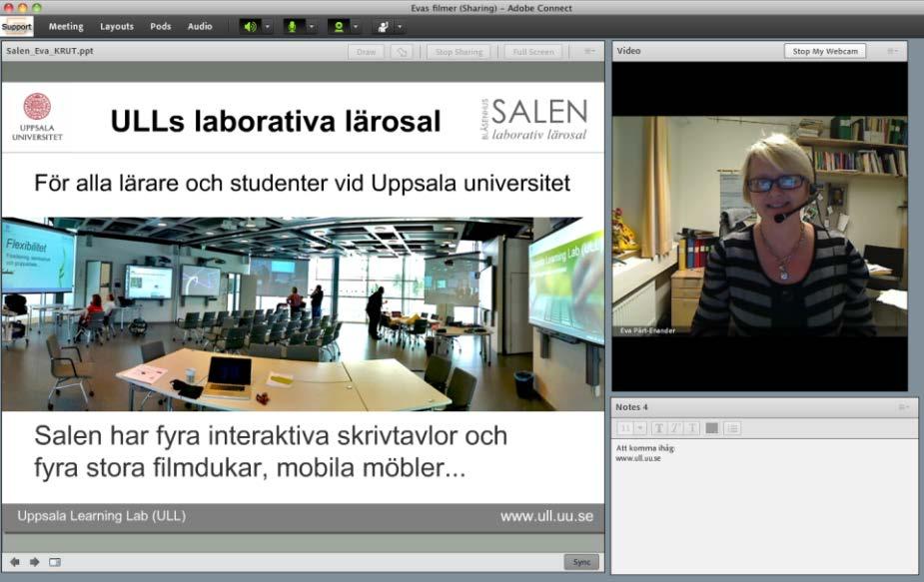Image resolution: width=924 pixels, height=582 pixels.
Task: Open the Notes font size dropdown arrow
Action: (x=640, y=428)
